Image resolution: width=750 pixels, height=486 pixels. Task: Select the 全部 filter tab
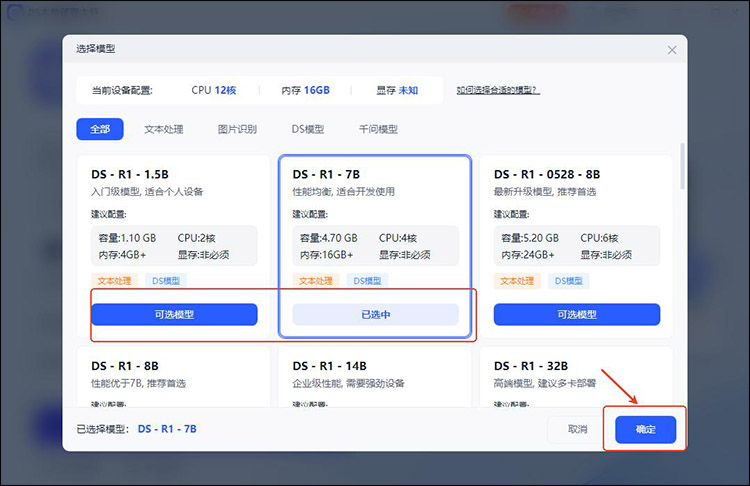point(100,129)
